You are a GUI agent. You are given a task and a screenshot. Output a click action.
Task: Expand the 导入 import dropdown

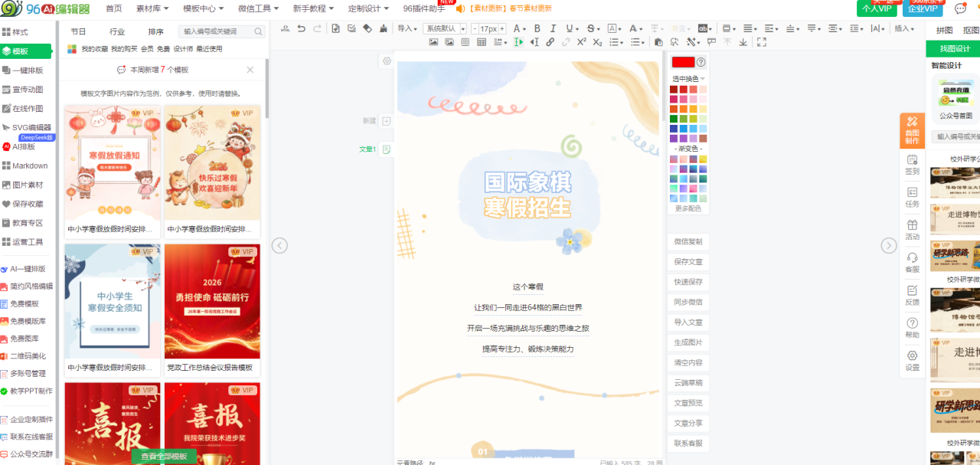(407, 28)
